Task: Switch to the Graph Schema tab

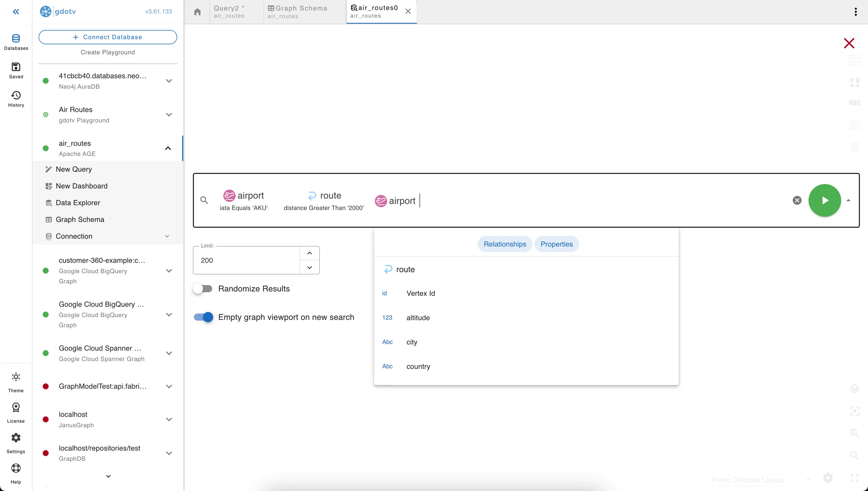Action: pos(304,12)
